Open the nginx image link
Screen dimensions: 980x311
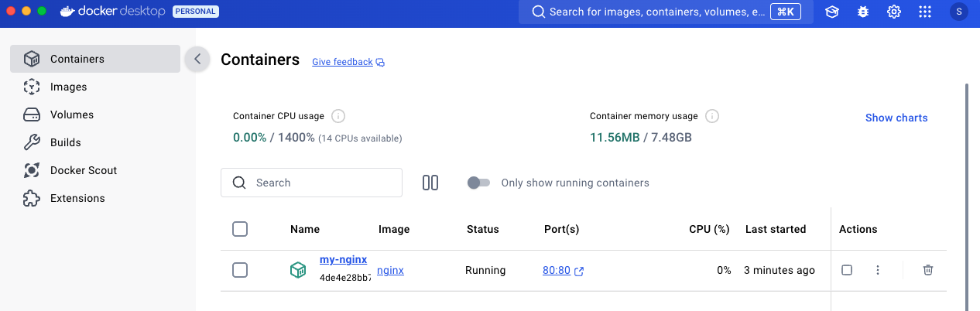click(x=390, y=271)
